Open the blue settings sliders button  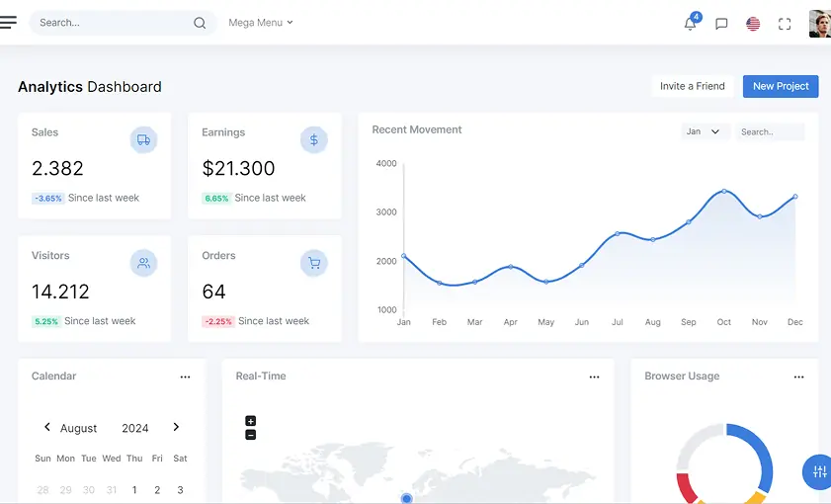pyautogui.click(x=817, y=472)
